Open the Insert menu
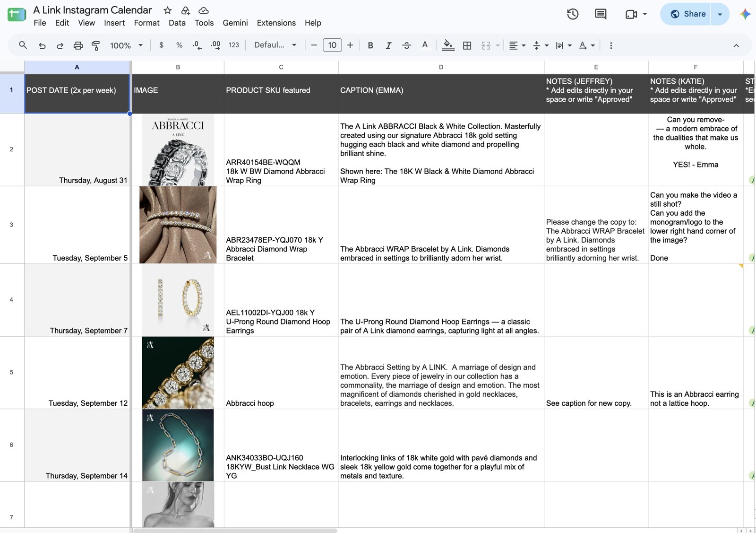The width and height of the screenshot is (756, 533). click(x=114, y=23)
